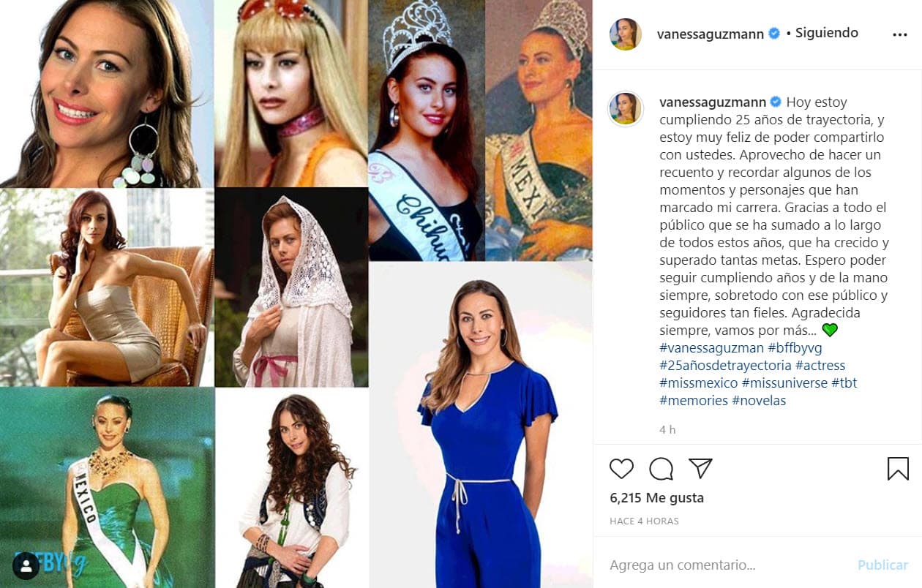
Task: Share the post via the paper plane icon
Action: click(x=701, y=469)
